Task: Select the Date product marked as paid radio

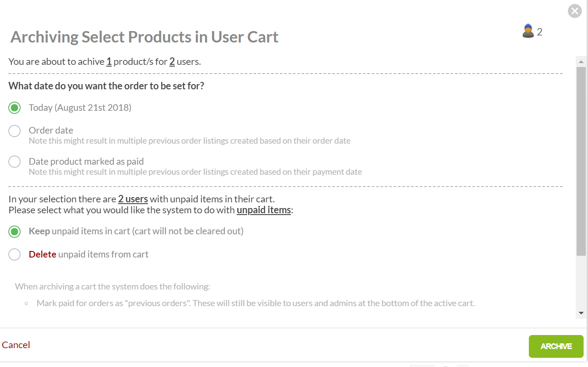Action: pos(14,162)
